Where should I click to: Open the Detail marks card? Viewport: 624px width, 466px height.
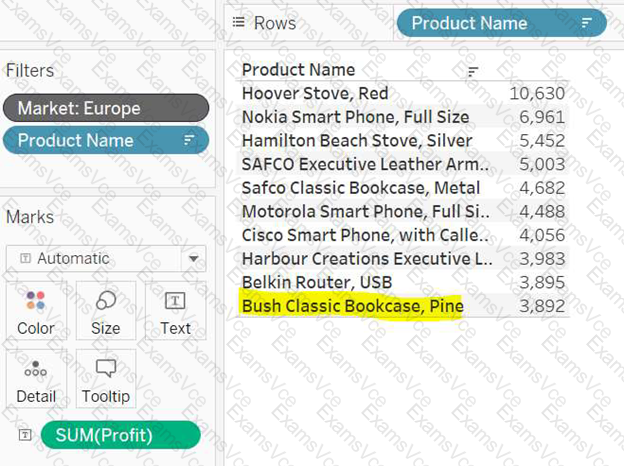[x=36, y=379]
